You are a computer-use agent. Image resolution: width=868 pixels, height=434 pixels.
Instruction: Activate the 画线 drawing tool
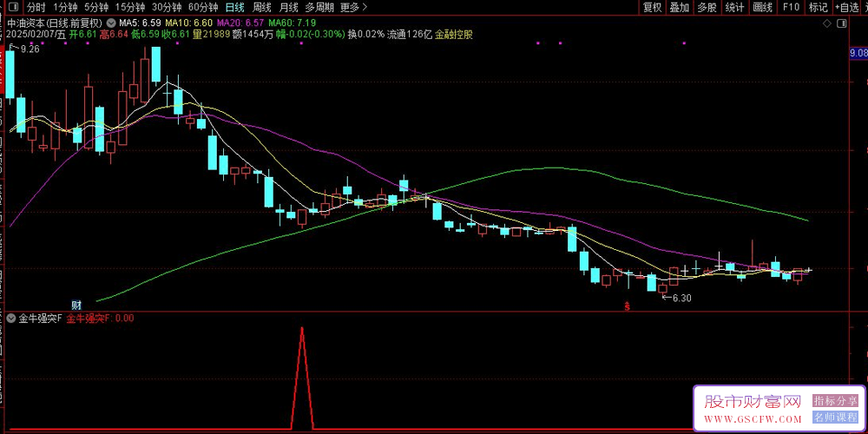point(763,7)
